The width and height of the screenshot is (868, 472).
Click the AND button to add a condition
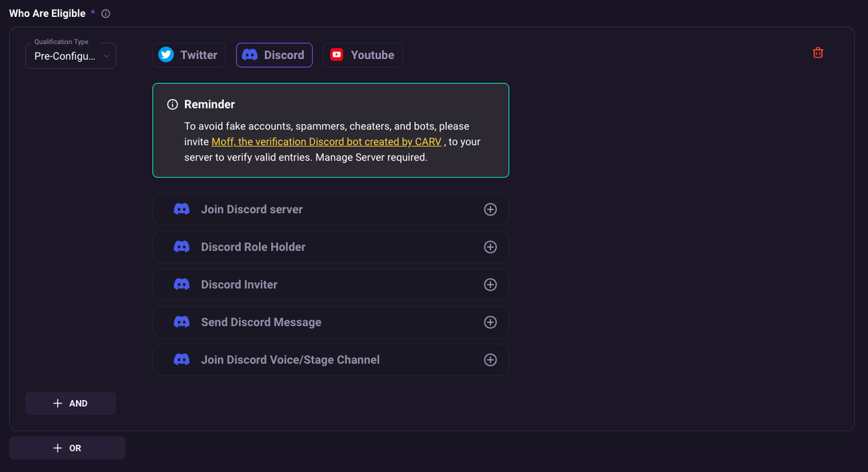(x=71, y=403)
